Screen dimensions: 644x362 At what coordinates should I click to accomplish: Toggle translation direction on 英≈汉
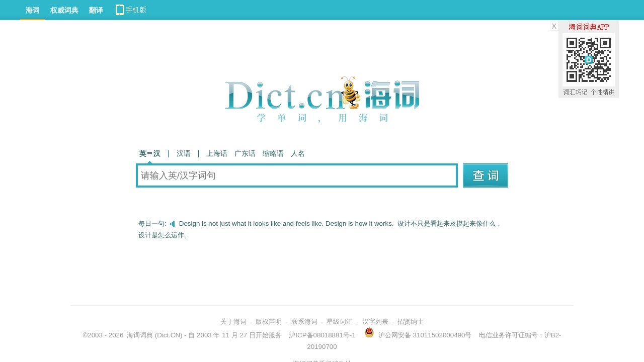(x=149, y=153)
